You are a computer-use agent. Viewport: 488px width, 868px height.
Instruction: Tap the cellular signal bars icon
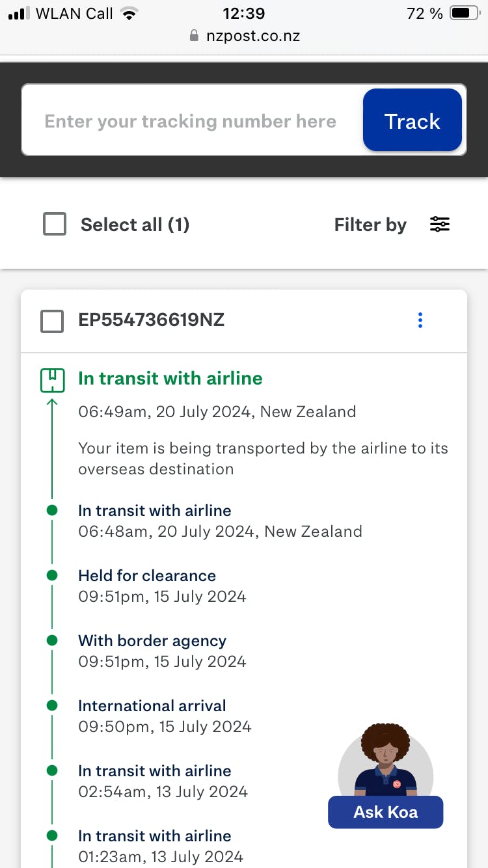[x=19, y=14]
